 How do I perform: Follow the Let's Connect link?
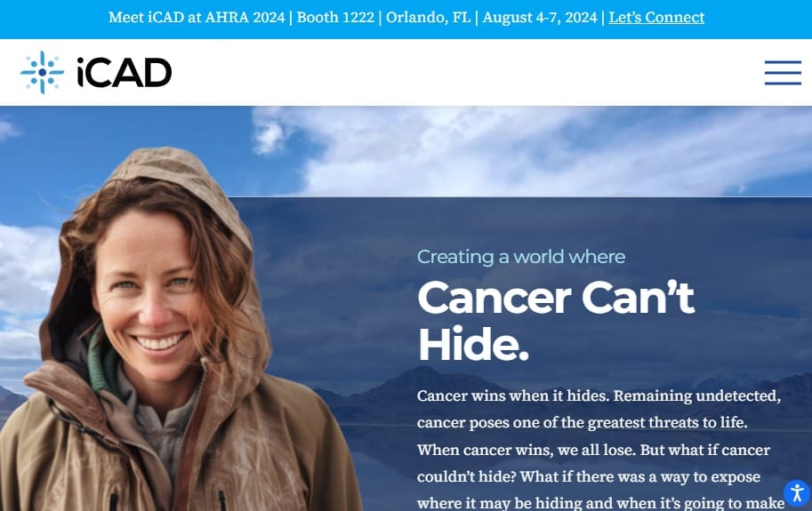[656, 17]
